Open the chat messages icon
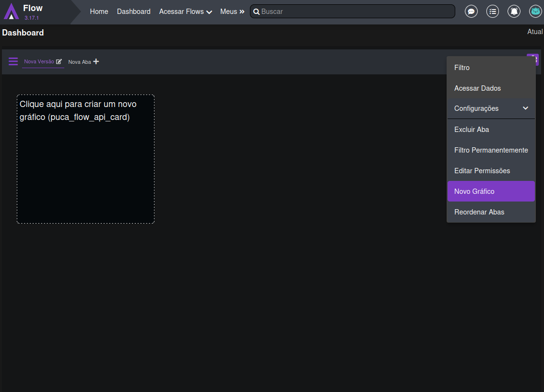 click(472, 12)
